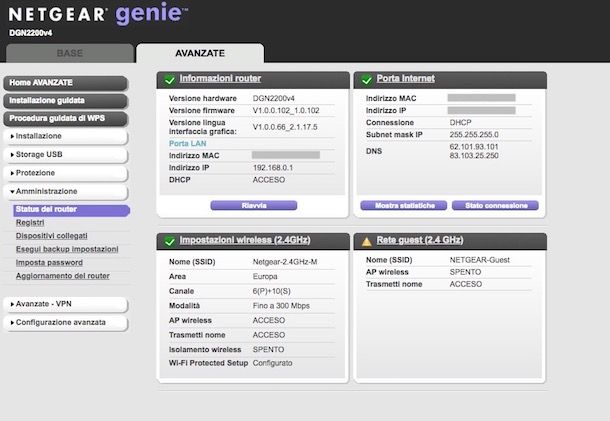
Task: Open Rete guest (2.4 GHz) heading link
Action: coord(420,240)
